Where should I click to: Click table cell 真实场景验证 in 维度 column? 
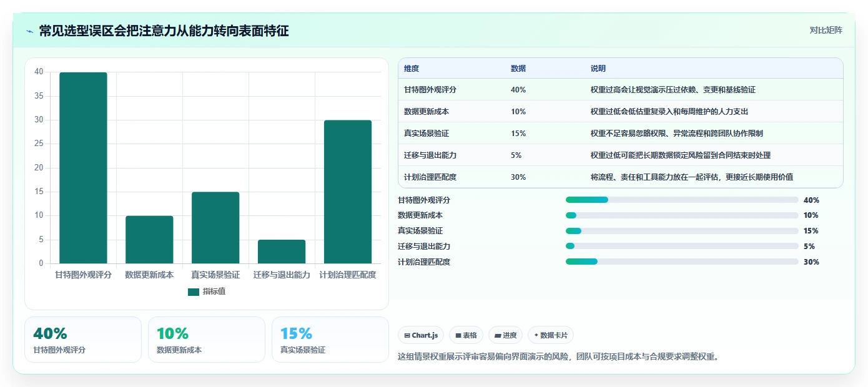point(427,134)
